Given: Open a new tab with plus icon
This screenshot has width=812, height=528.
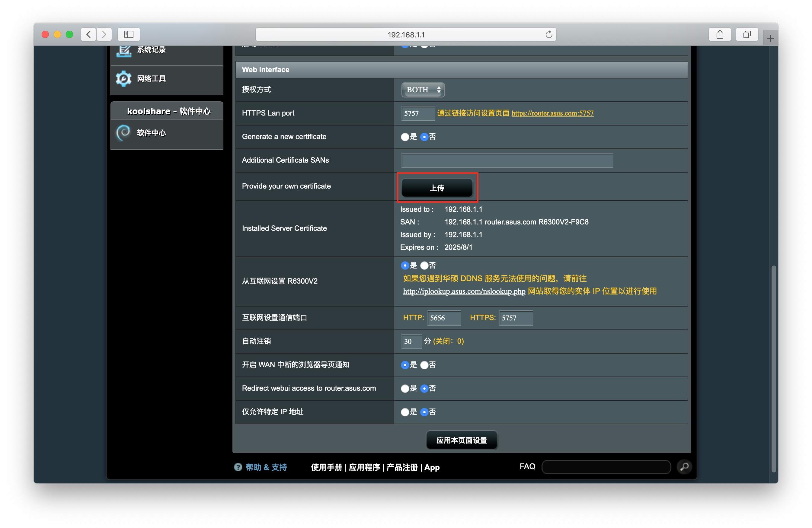Looking at the screenshot, I should 770,39.
